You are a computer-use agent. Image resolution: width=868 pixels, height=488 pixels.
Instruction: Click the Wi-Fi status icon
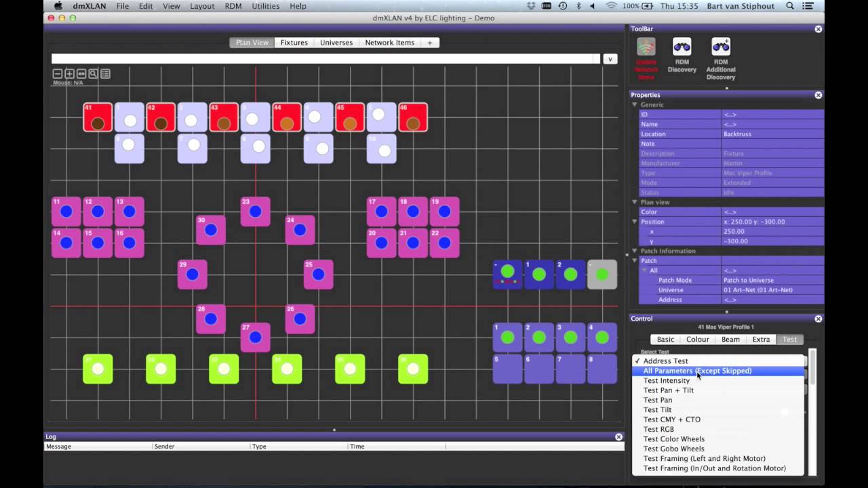click(x=611, y=6)
